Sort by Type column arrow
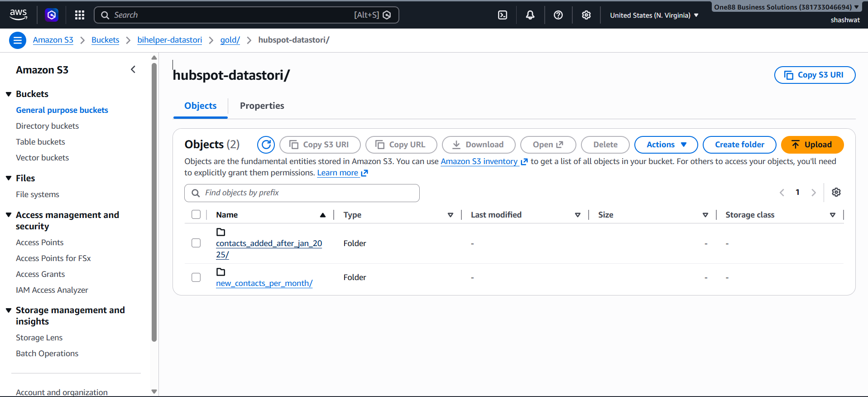The image size is (868, 397). point(451,215)
